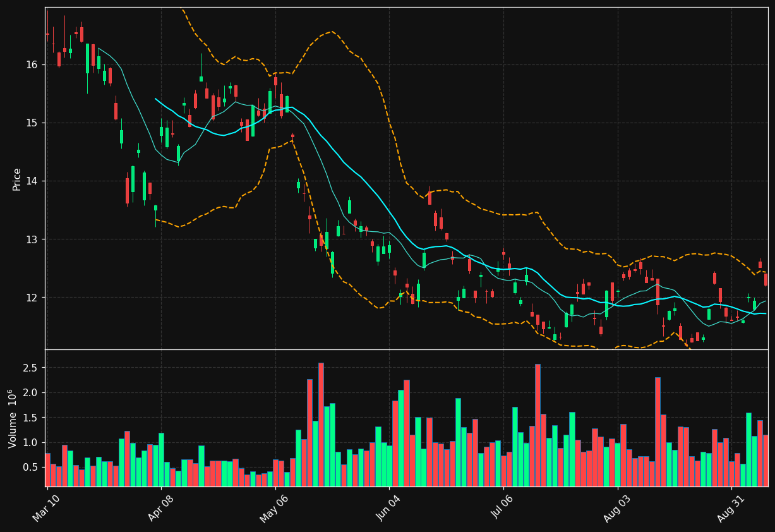
Task: Click the upper Bollinger band peak near 16.5
Action: click(332, 31)
